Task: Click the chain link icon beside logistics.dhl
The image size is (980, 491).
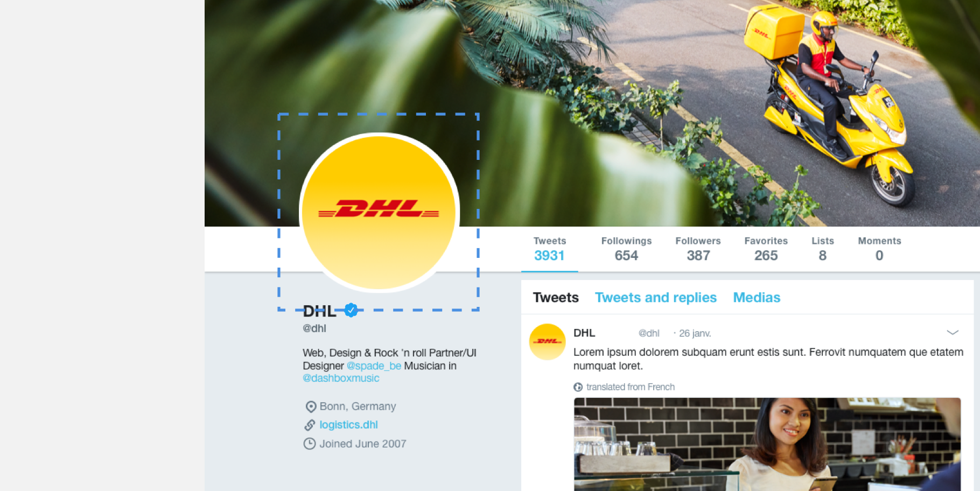Action: click(x=310, y=425)
